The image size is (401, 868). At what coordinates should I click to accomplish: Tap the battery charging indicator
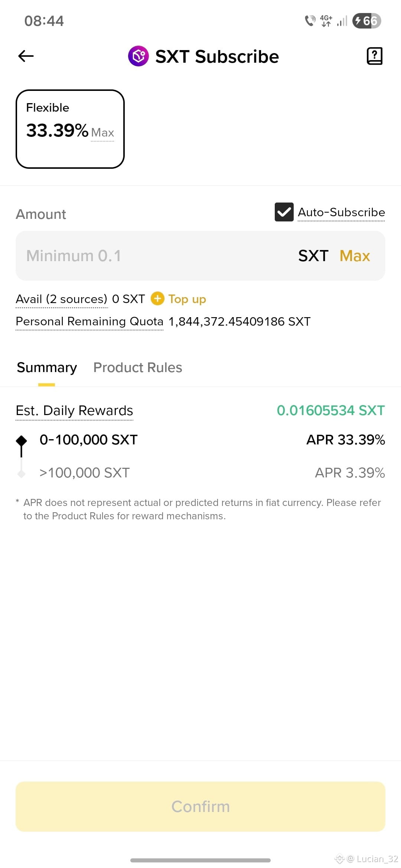click(x=366, y=21)
